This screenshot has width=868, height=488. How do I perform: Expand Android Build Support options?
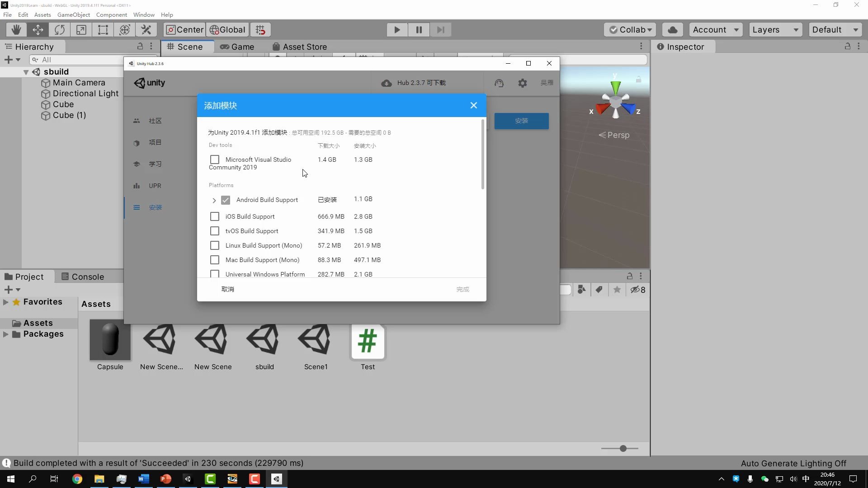click(x=214, y=200)
